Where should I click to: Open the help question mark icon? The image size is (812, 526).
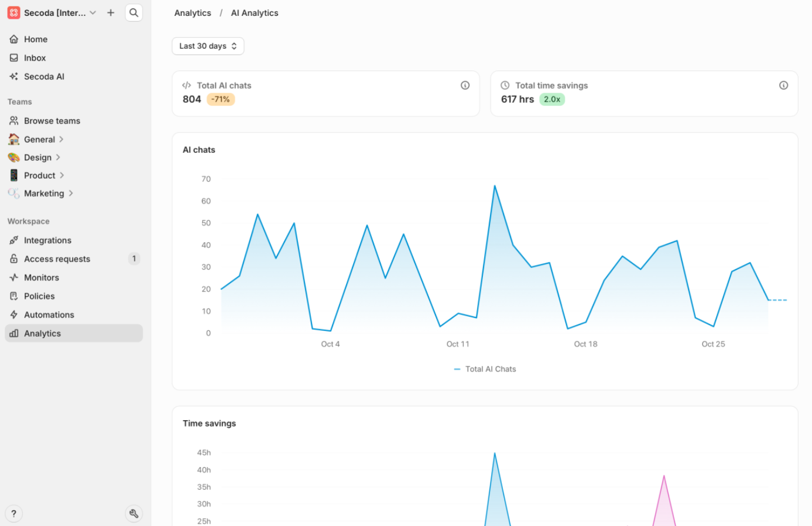(14, 514)
